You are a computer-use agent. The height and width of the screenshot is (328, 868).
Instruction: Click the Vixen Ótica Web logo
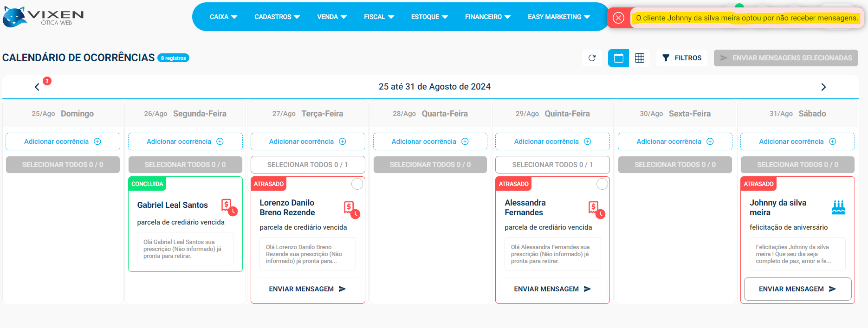point(43,17)
